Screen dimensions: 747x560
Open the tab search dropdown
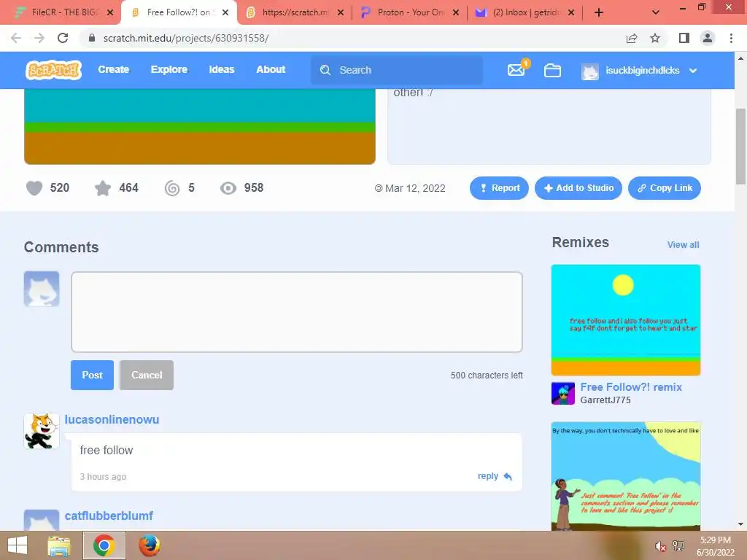pyautogui.click(x=656, y=12)
